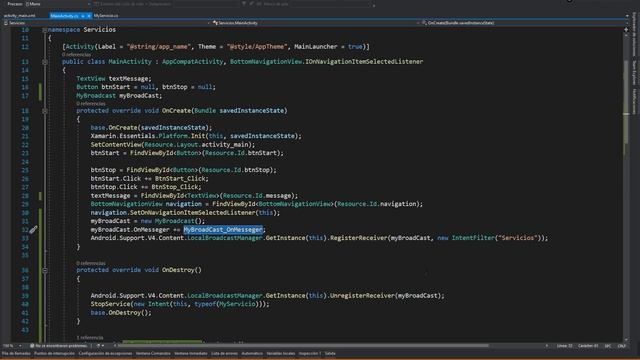Click the SetOnNavigationItemSelectedListener call
The width and height of the screenshot is (640, 360).
[192, 213]
